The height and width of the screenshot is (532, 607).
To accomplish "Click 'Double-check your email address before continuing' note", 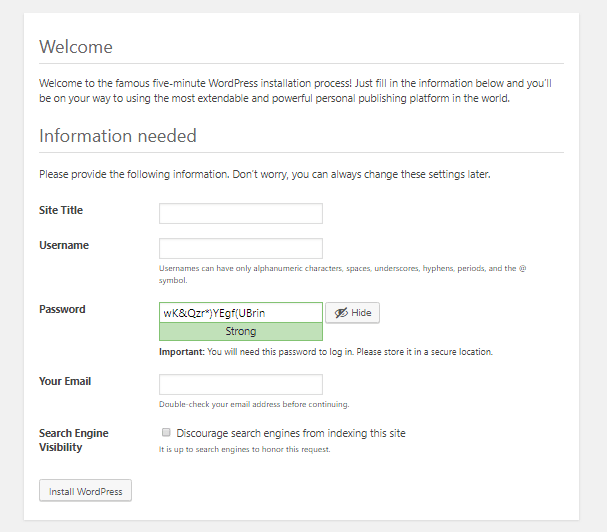I will [x=254, y=404].
